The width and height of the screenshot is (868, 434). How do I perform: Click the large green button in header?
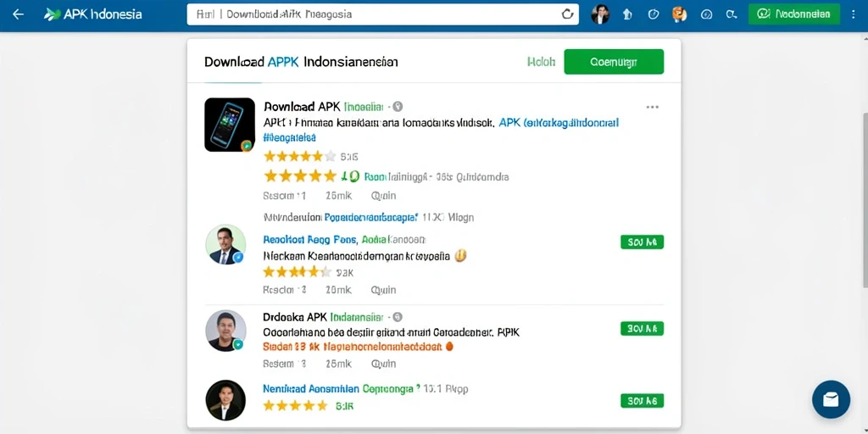pyautogui.click(x=614, y=61)
